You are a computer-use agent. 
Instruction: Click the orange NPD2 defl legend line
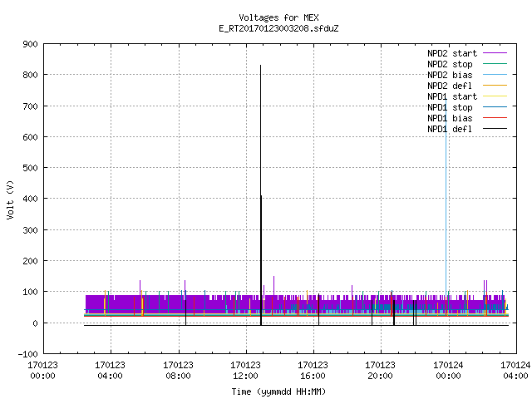click(x=495, y=85)
